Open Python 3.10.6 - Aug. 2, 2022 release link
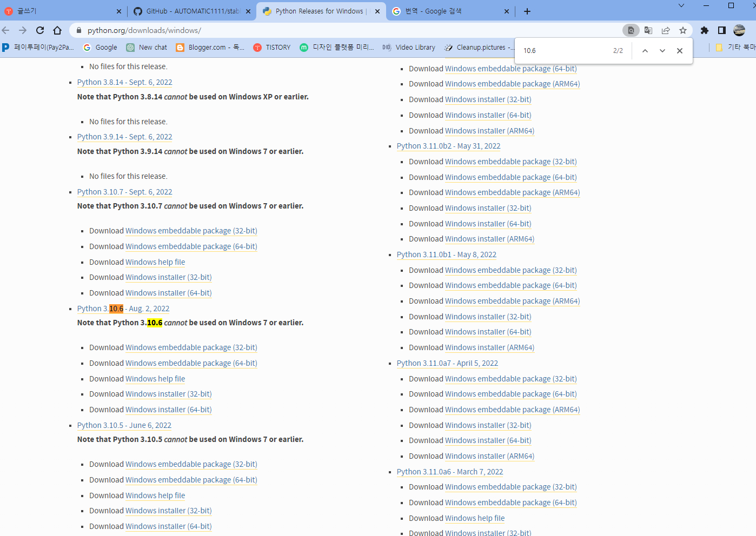 (x=123, y=309)
